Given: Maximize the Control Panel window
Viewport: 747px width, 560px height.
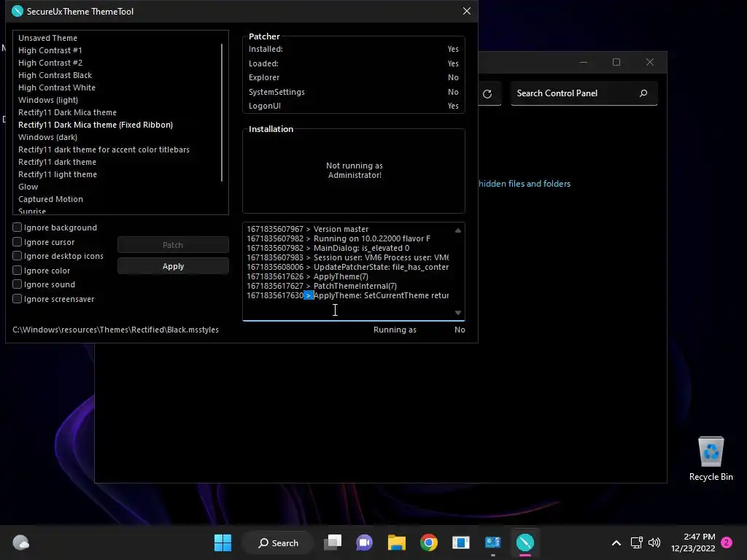Looking at the screenshot, I should click(616, 63).
